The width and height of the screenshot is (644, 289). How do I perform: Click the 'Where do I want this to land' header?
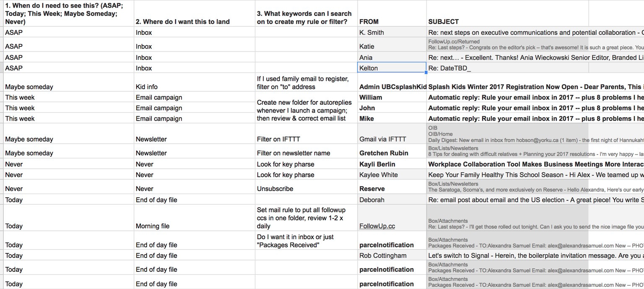[195, 13]
